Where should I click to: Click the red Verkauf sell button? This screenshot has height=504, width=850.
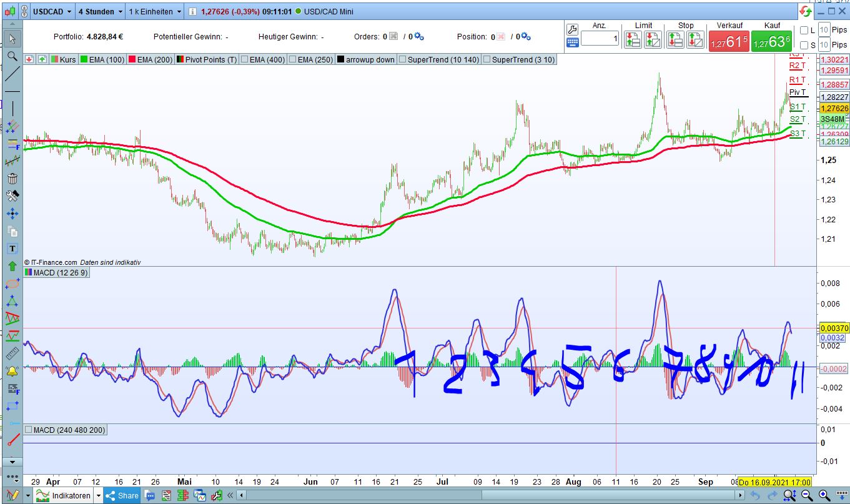(728, 41)
